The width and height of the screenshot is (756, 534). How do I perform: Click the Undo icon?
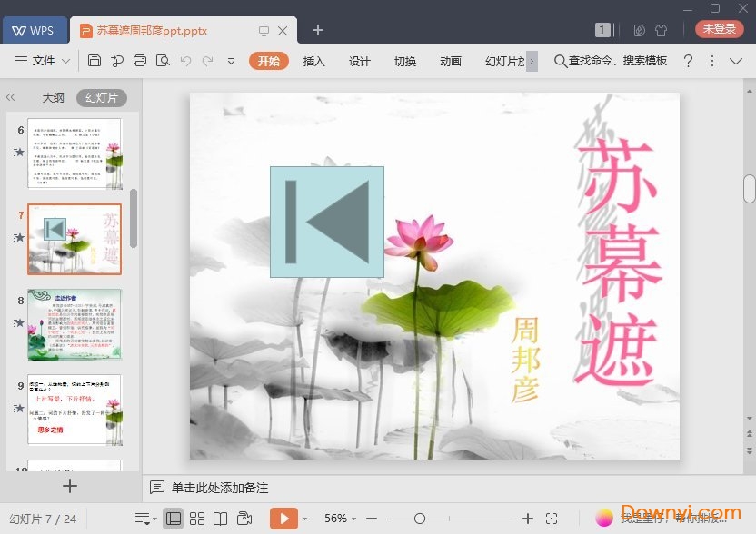point(186,60)
